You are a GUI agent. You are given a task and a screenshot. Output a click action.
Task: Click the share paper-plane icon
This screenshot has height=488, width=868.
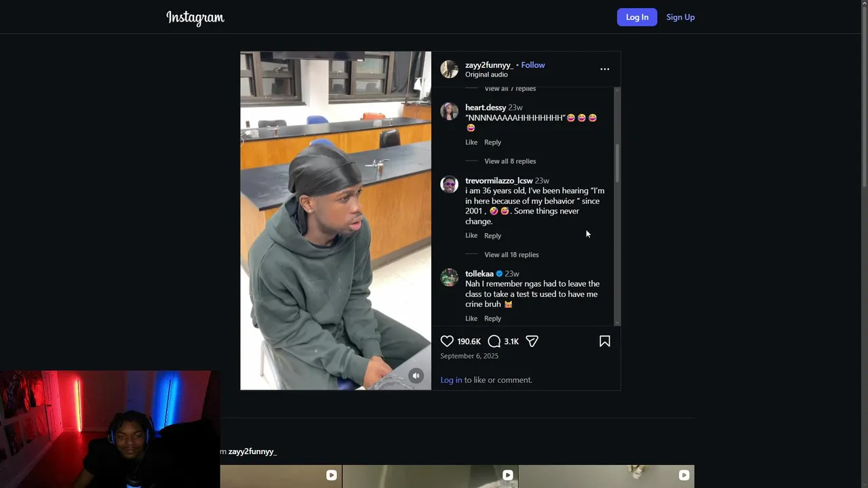532,342
